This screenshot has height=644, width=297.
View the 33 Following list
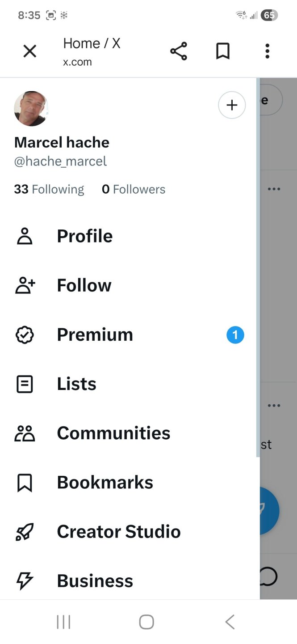pos(49,189)
